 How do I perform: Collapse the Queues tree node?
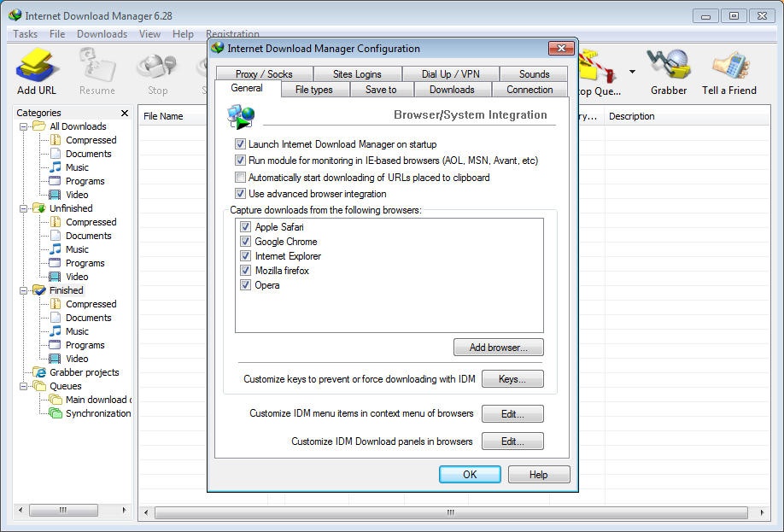[x=24, y=386]
